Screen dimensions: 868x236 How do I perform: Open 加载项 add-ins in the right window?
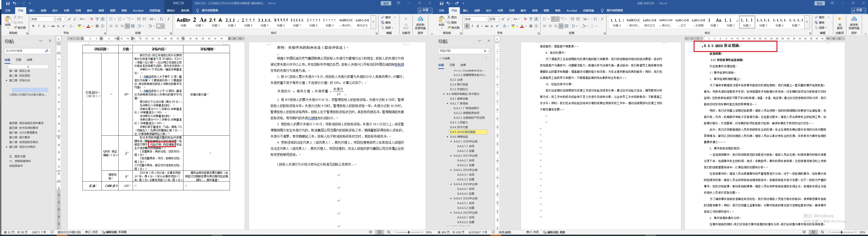tap(839, 23)
